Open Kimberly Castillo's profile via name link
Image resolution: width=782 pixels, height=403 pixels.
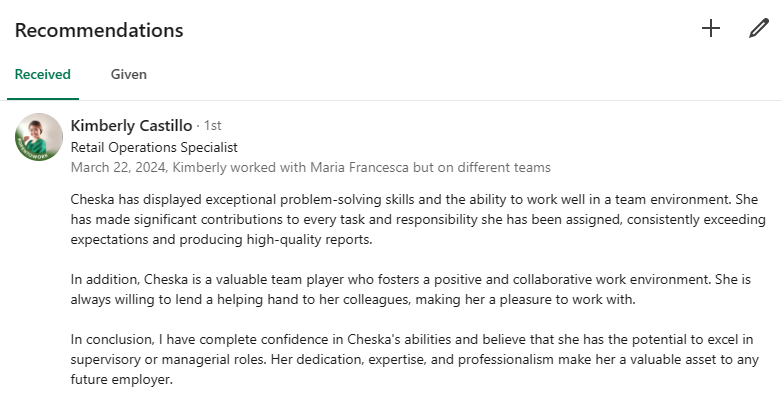[x=131, y=126]
